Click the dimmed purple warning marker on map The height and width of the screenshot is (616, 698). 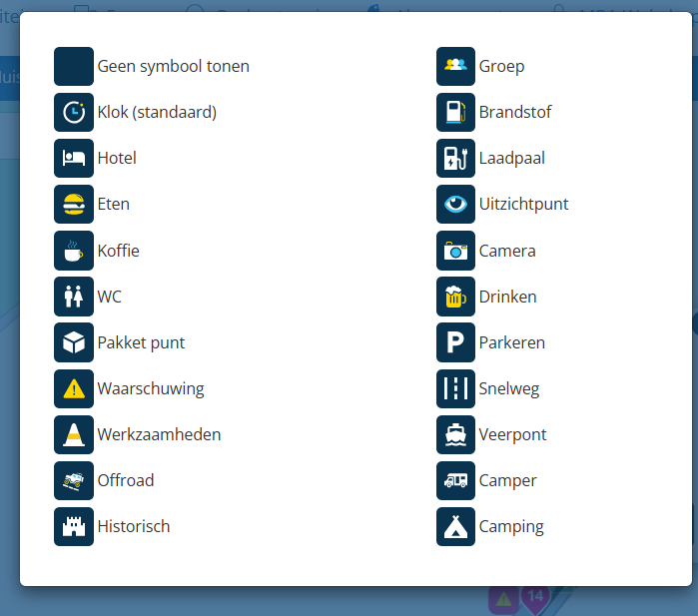coord(503,600)
